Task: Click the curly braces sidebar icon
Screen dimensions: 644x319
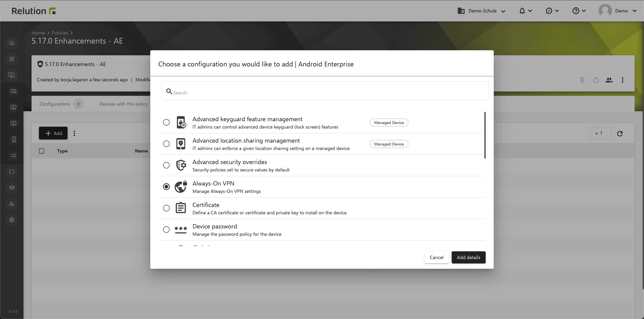Action: pyautogui.click(x=12, y=172)
